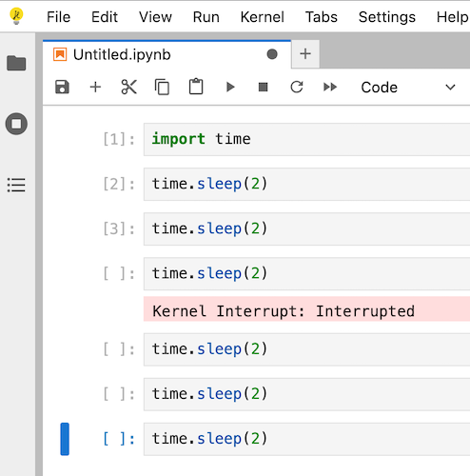Paste cells with the clipboard icon
This screenshot has height=476, width=470.
click(196, 87)
